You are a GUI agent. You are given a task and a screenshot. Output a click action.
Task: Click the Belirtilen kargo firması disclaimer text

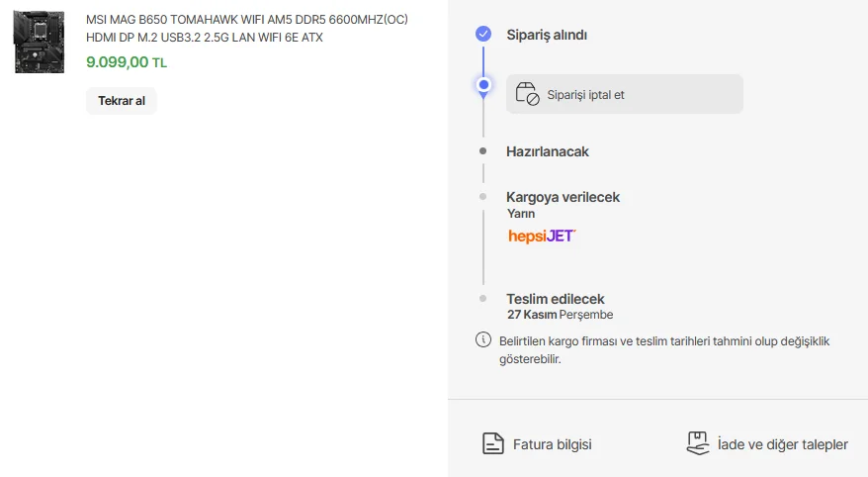coord(664,350)
